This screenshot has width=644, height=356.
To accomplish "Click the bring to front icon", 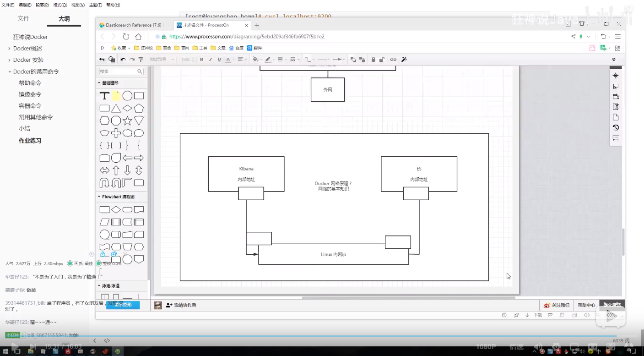I will (353, 60).
